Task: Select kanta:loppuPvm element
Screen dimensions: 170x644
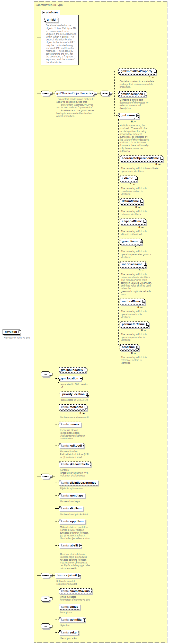Action: tap(72, 521)
